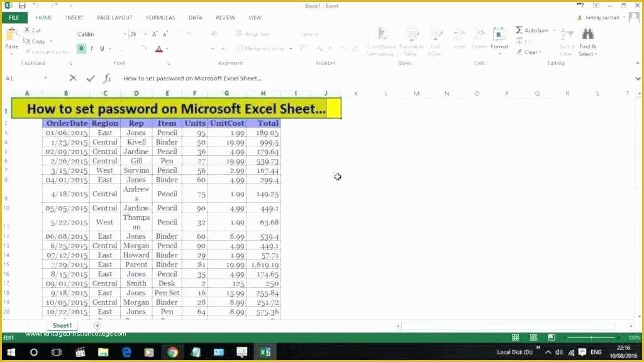This screenshot has width=644, height=362.
Task: Open the font size 24 dropdown
Action: pyautogui.click(x=145, y=34)
